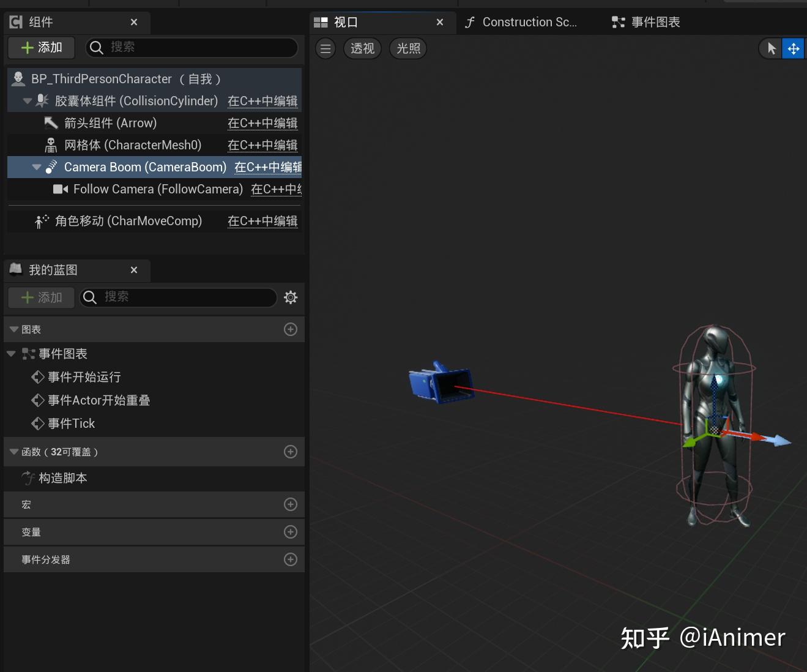
Task: Open the 光照 view mode dropdown
Action: click(x=408, y=48)
